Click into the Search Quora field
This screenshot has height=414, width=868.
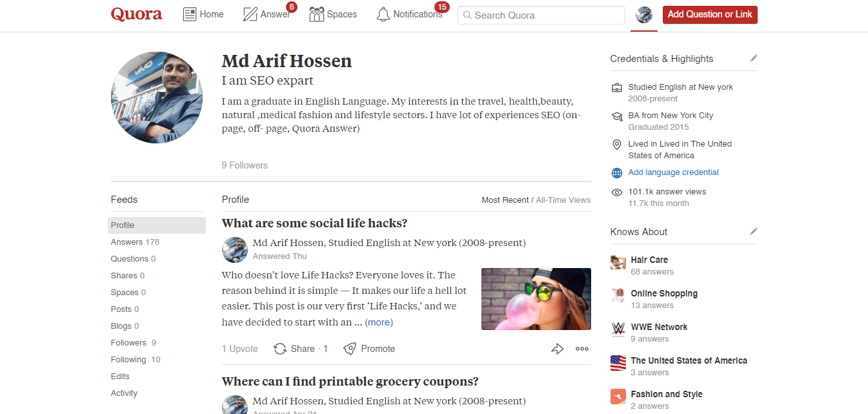(x=541, y=15)
